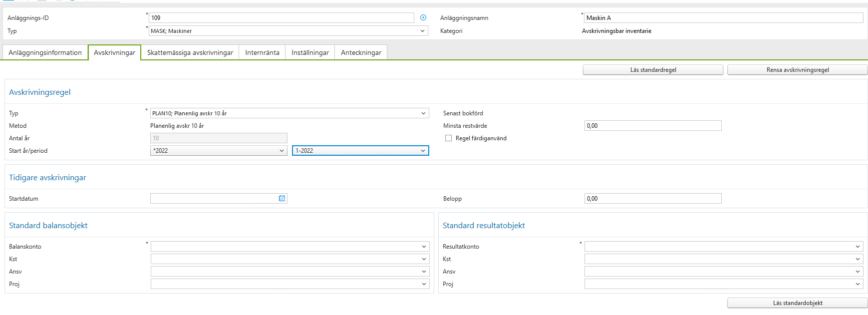The image size is (868, 315).
Task: Click the plus icon beside Anläggnings-ID
Action: tap(423, 17)
